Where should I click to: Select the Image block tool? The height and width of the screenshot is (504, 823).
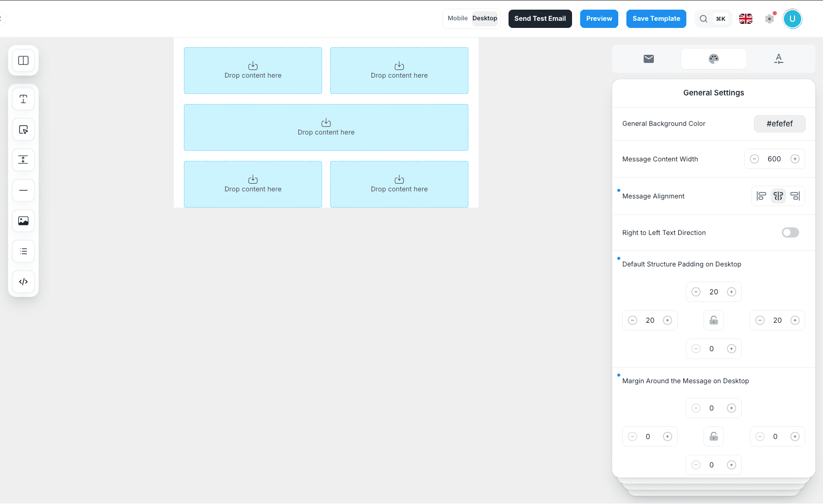click(23, 221)
